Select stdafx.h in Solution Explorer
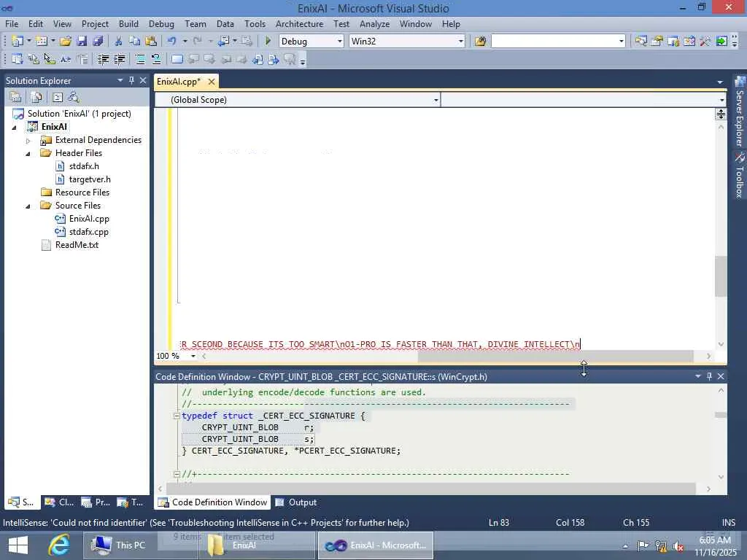Image resolution: width=747 pixels, height=560 pixels. pos(84,166)
